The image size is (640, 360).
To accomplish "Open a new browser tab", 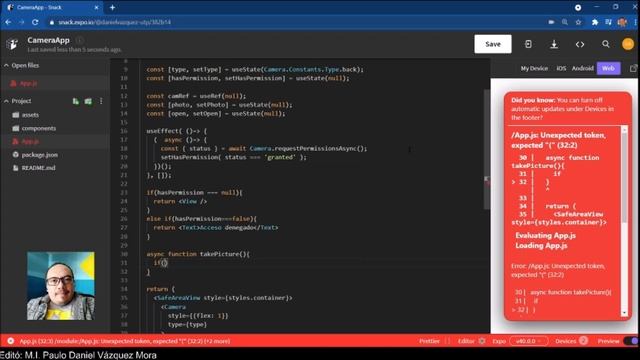I will [112, 7].
